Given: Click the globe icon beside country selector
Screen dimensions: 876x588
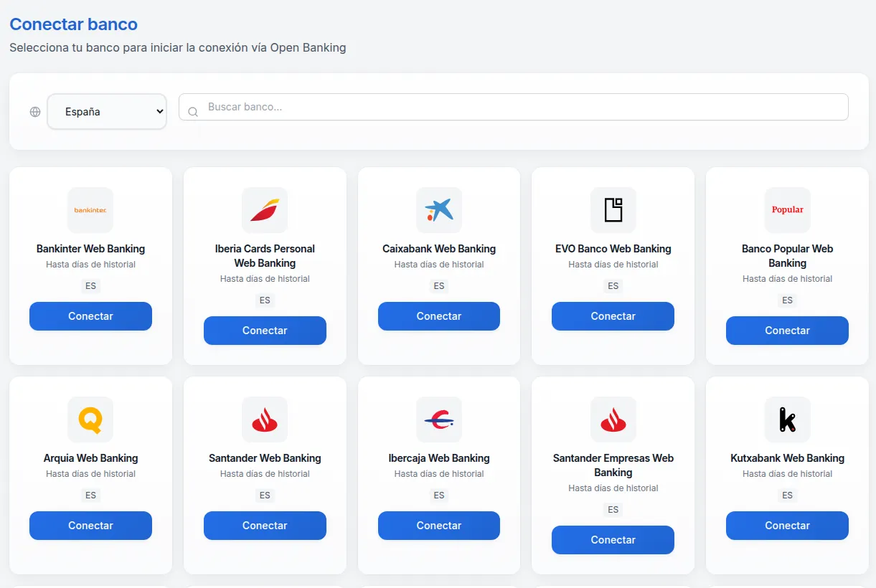Looking at the screenshot, I should (x=35, y=112).
